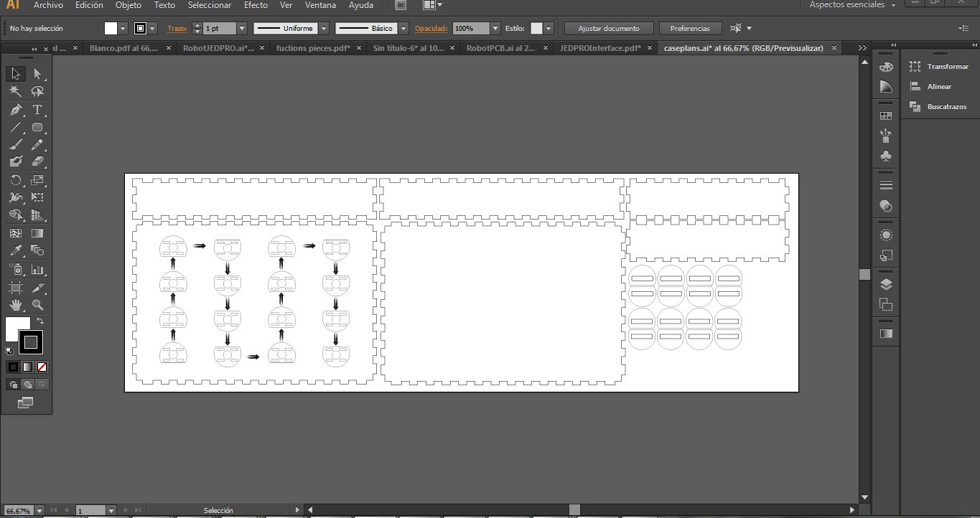Open the Buscatrazos panel

click(x=938, y=107)
